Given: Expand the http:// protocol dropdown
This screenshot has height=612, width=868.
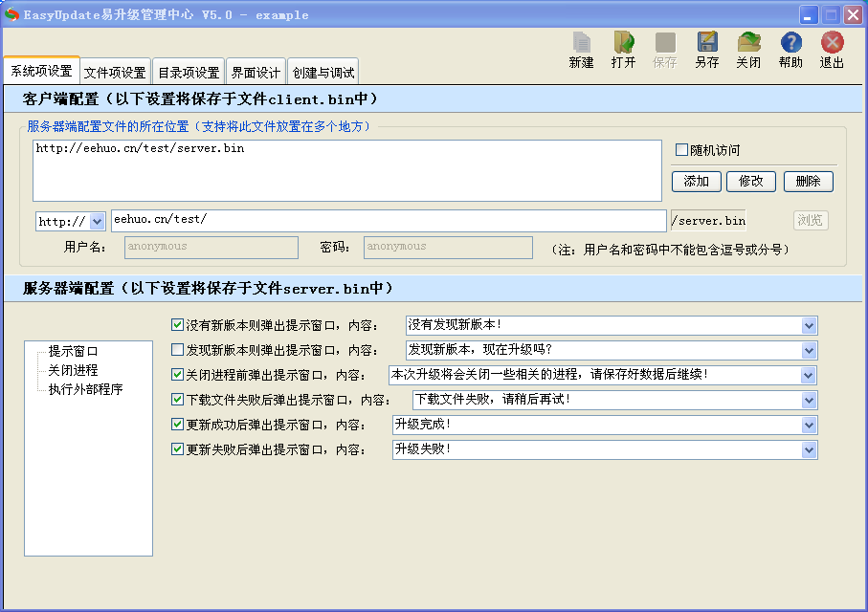Looking at the screenshot, I should (97, 221).
